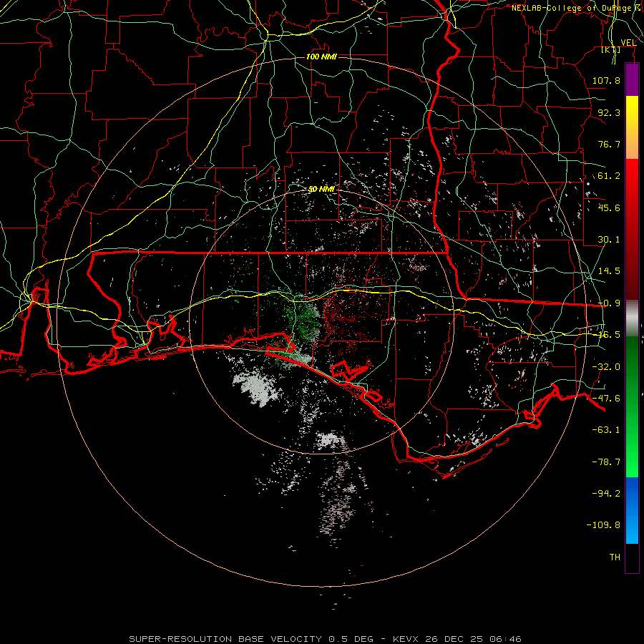This screenshot has width=644, height=644.
Task: Click the Super-Resolution Base Velocity caption text
Action: click(326, 639)
